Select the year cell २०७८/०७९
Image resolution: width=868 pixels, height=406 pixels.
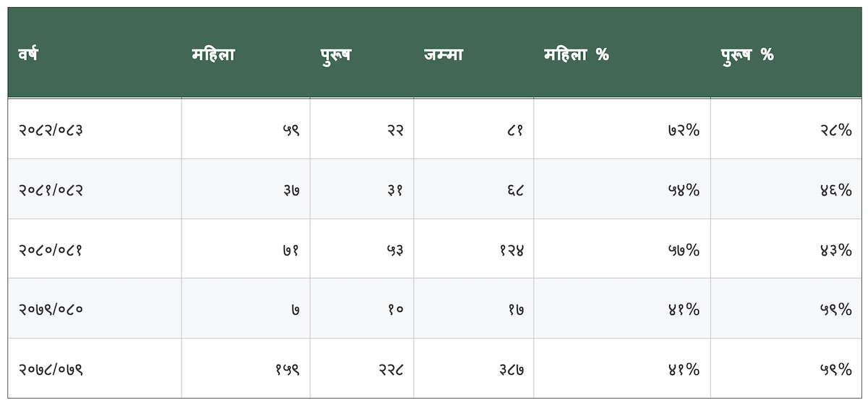coord(95,368)
